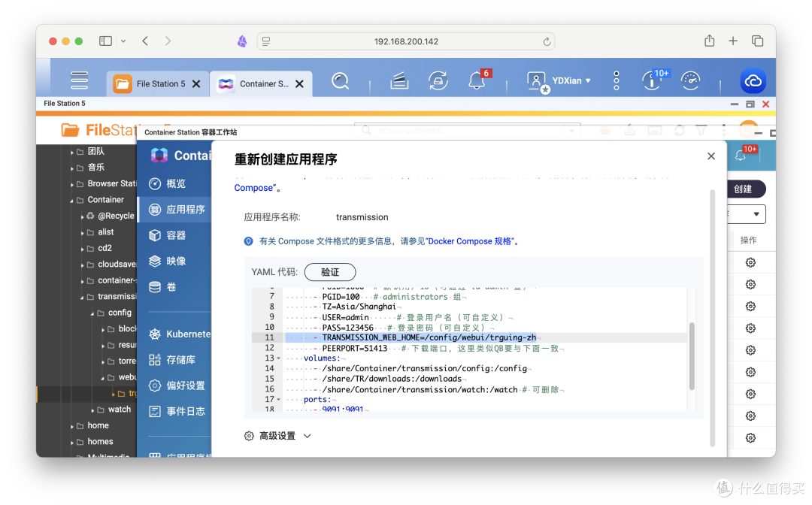Expand the 音乐 folder in File Station
The height and width of the screenshot is (505, 812).
[x=72, y=168]
